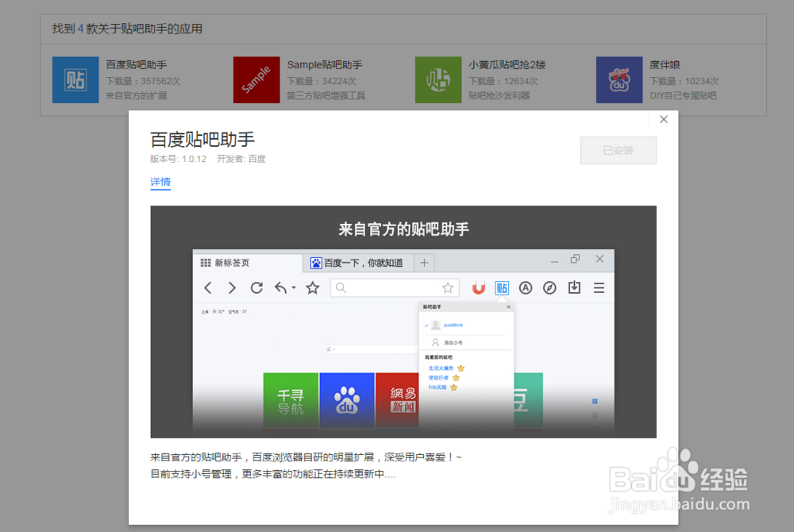Click the back arrow in preview browser
Image resolution: width=794 pixels, height=532 pixels.
click(207, 288)
